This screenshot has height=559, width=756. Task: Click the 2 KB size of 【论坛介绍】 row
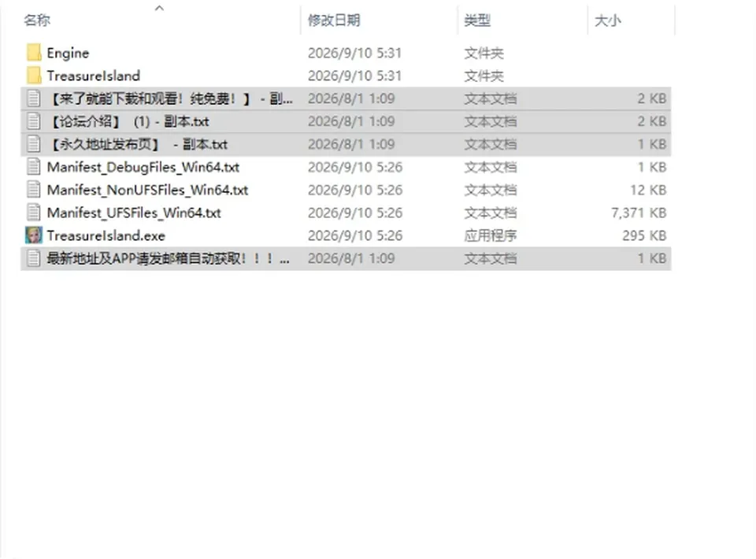[652, 121]
